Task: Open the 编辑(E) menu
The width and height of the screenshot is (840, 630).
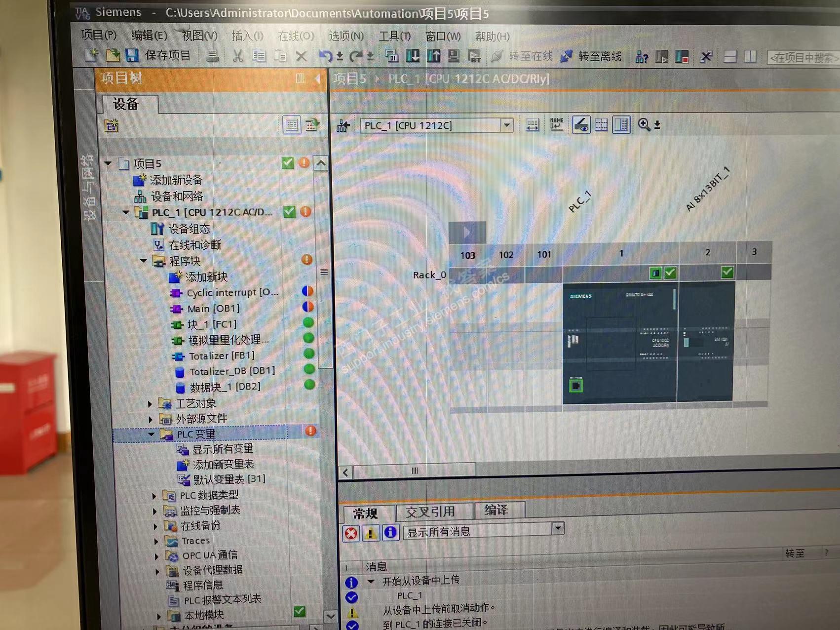Action: (x=149, y=36)
